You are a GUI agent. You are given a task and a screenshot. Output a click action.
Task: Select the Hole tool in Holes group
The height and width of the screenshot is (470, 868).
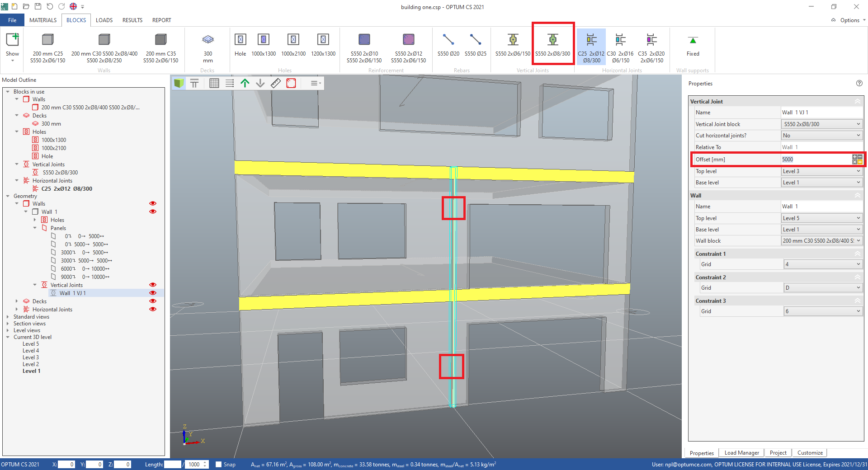pos(240,43)
